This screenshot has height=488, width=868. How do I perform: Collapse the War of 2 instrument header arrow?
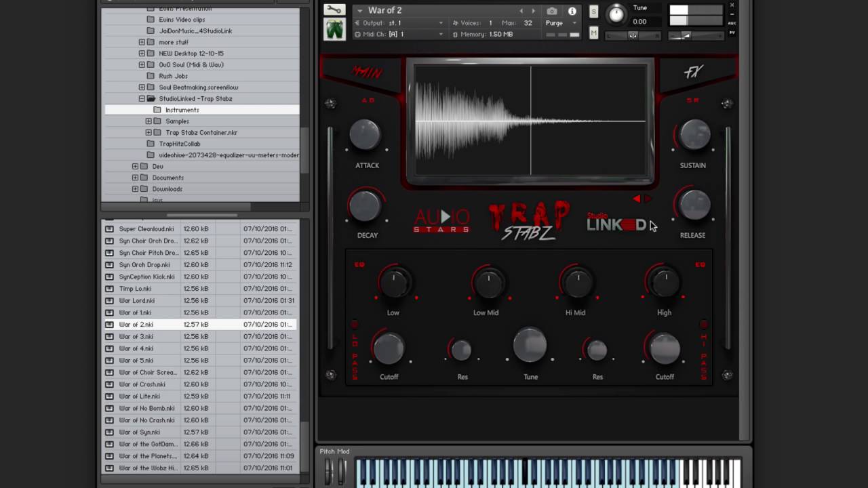pyautogui.click(x=359, y=11)
